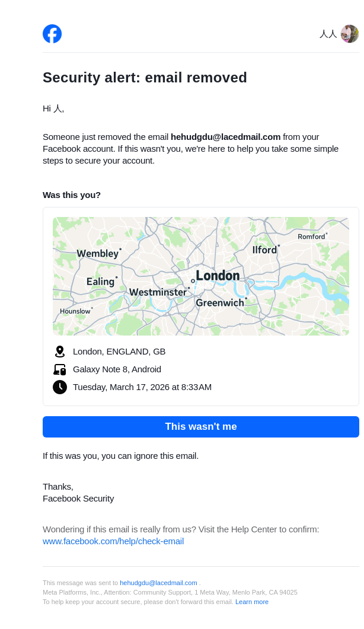Click the footer hehudgdu@lacedmail.com link
The width and height of the screenshot is (364, 629).
pos(158,583)
